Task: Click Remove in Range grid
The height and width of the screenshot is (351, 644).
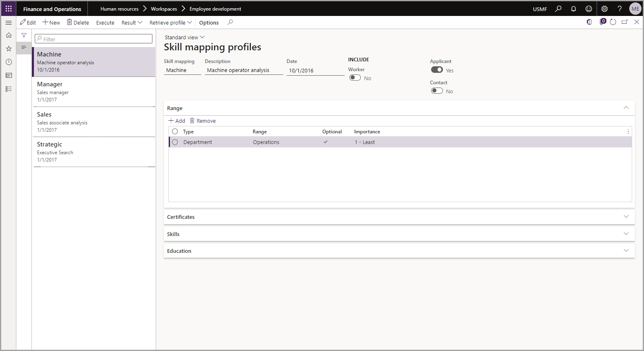Action: (x=203, y=121)
